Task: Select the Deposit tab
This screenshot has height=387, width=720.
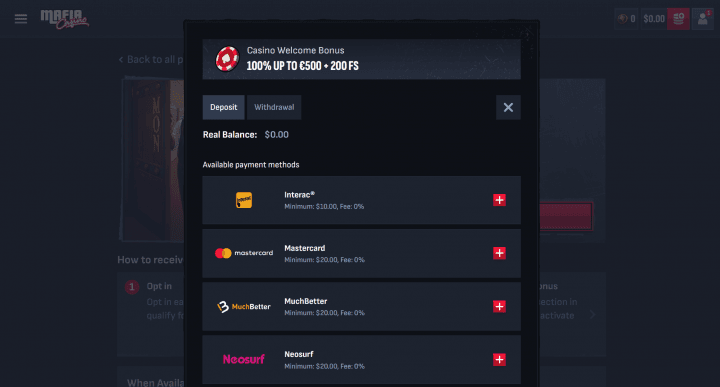Action: [224, 107]
